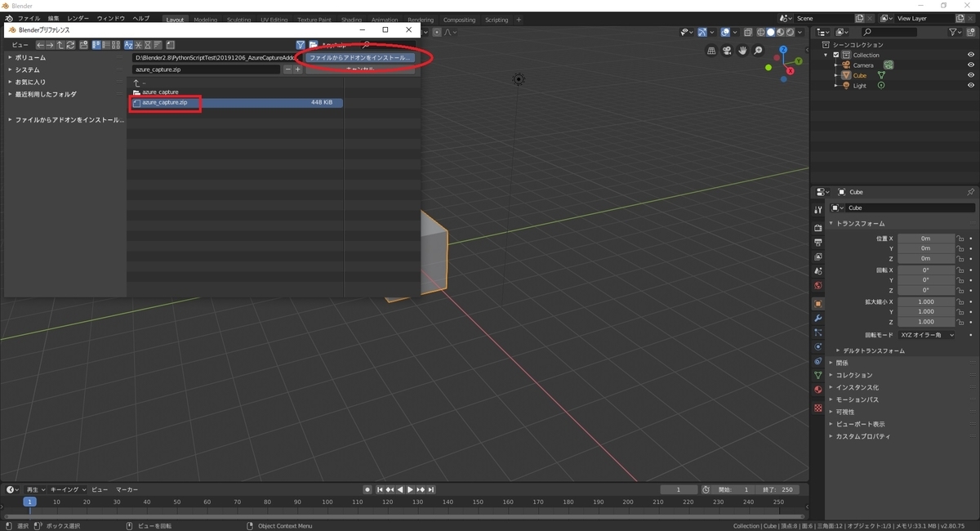This screenshot has height=531, width=980.
Task: Open the Physics properties tab
Action: click(818, 346)
